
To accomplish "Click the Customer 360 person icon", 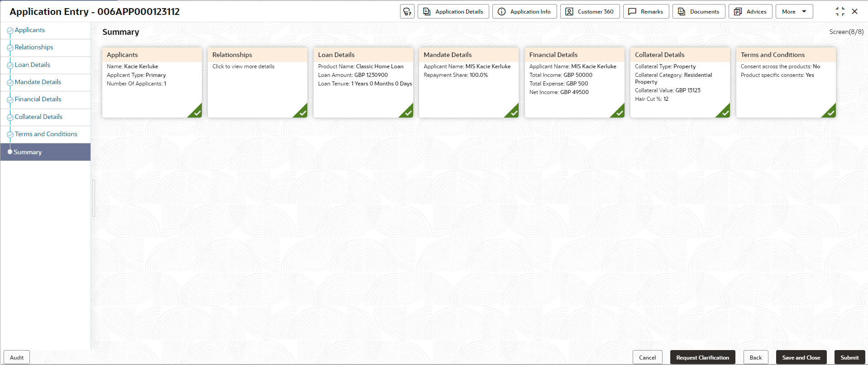I will tap(569, 12).
